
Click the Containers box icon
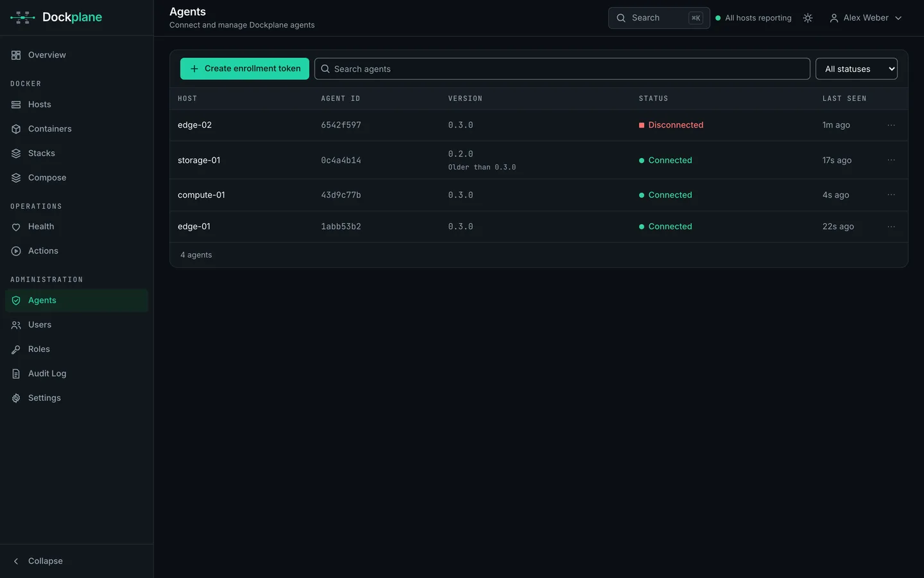coord(16,129)
